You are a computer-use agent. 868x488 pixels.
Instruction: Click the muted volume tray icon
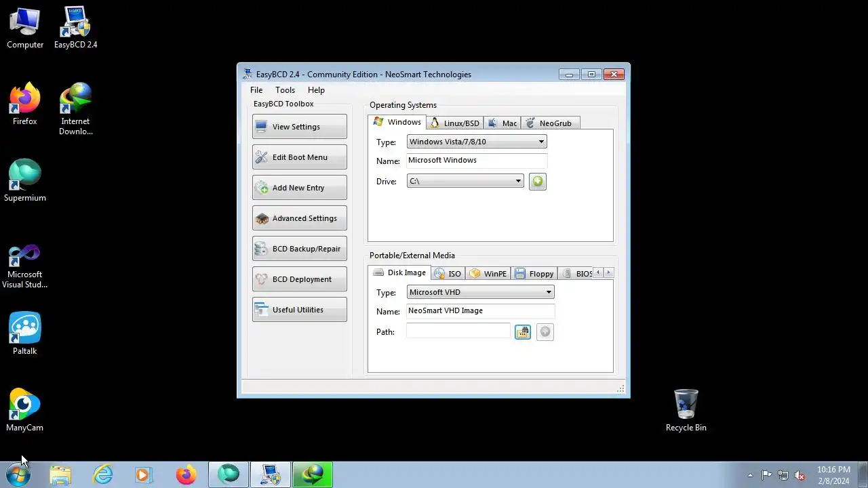[800, 475]
